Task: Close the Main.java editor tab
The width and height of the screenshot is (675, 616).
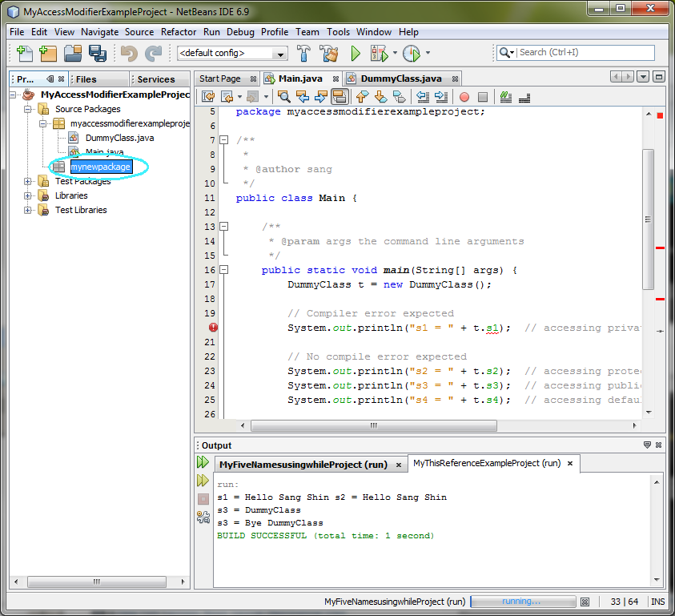Action: pyautogui.click(x=335, y=79)
